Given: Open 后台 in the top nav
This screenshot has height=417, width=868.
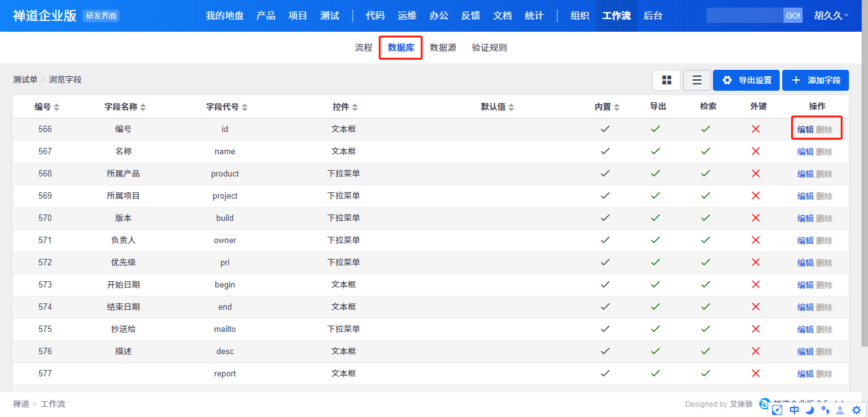Looking at the screenshot, I should tap(653, 16).
